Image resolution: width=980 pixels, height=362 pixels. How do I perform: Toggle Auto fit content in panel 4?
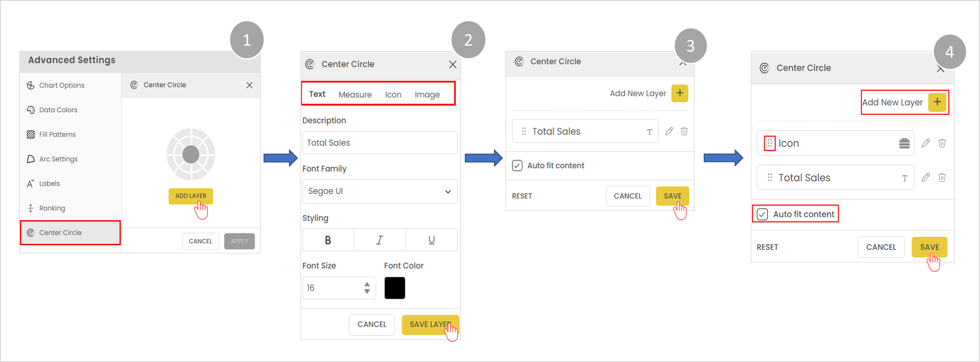(762, 214)
